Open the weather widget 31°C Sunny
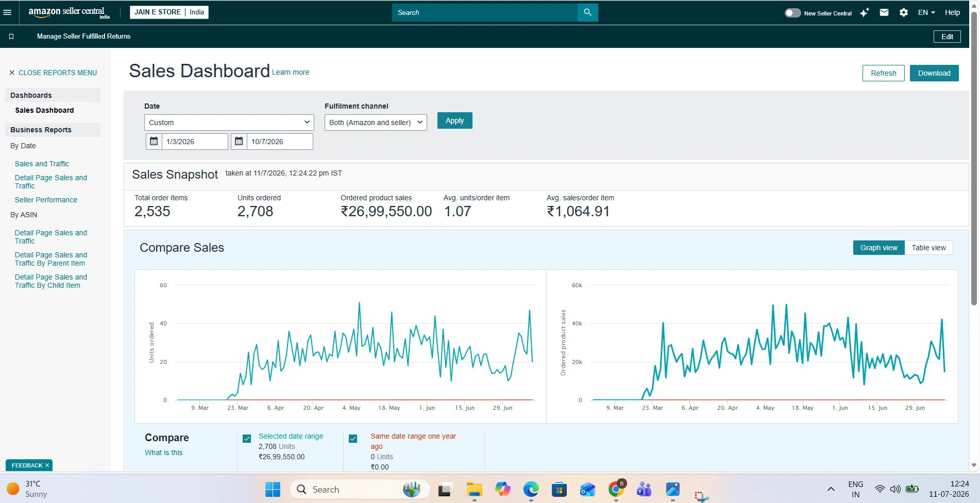 click(27, 489)
